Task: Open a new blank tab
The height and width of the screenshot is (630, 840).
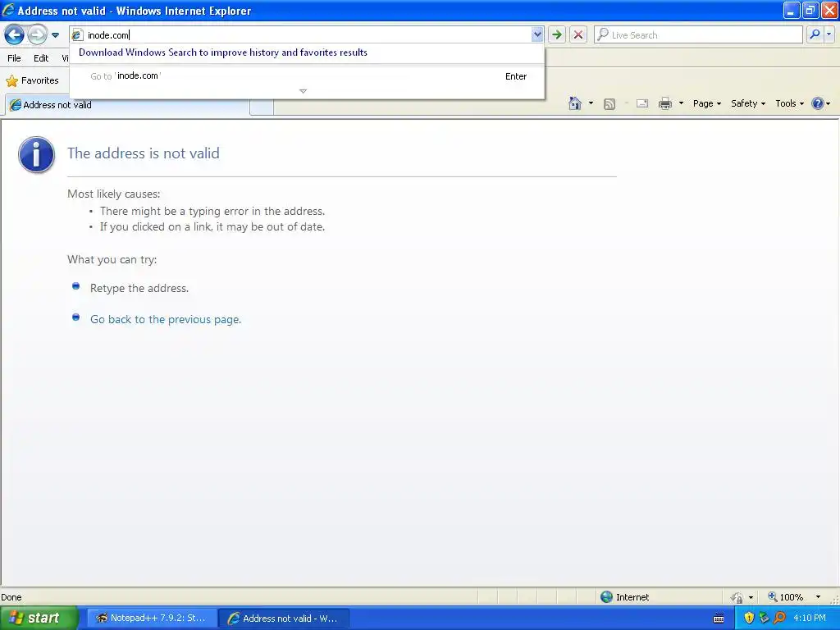Action: click(262, 106)
